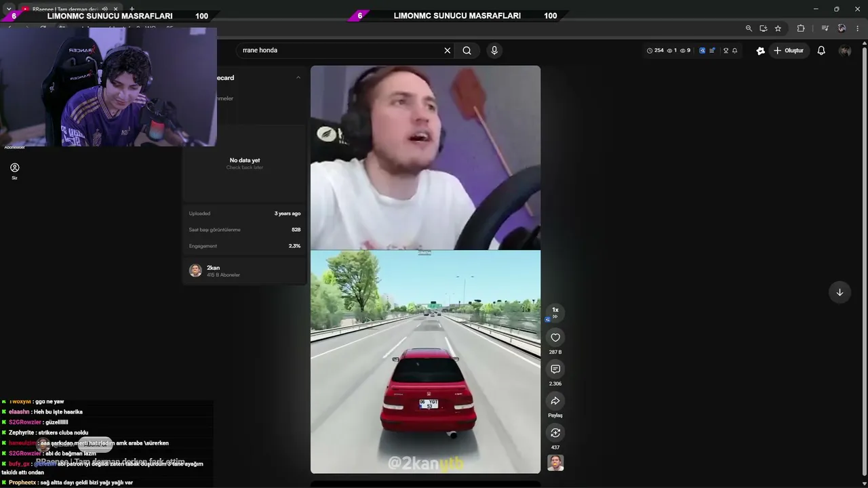The height and width of the screenshot is (488, 868).
Task: Click the 437 remix count
Action: [x=555, y=447]
